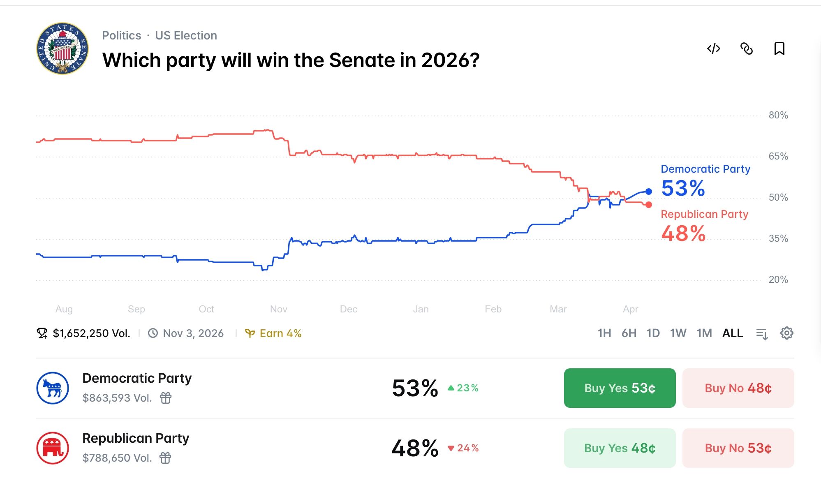Enable the 1M chart view
The image size is (821, 504).
coord(704,333)
